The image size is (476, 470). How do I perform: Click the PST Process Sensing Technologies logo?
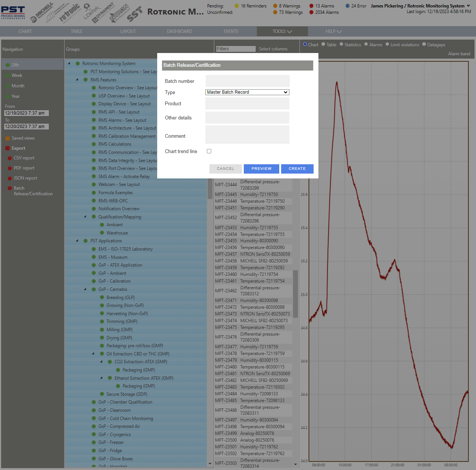coord(13,12)
